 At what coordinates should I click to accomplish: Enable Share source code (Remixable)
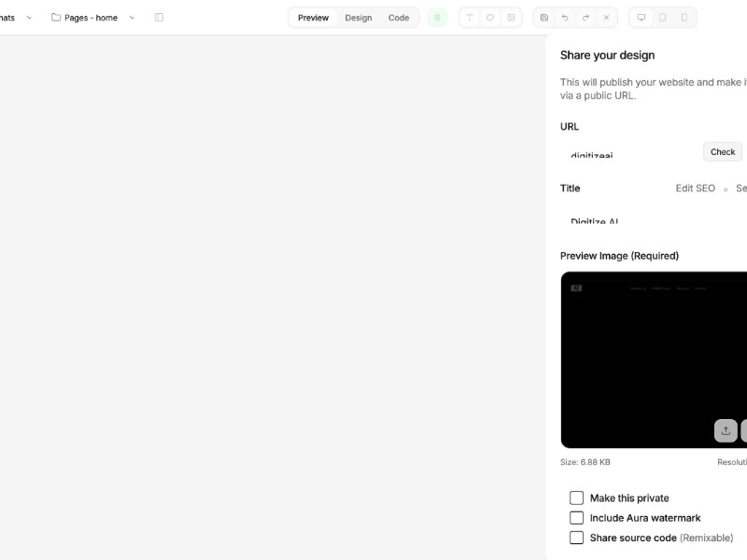click(x=576, y=537)
